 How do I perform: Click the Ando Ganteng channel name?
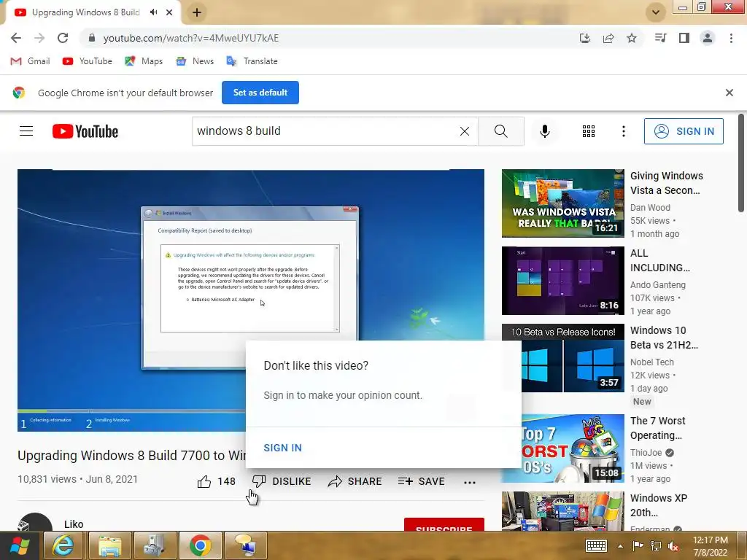click(658, 285)
